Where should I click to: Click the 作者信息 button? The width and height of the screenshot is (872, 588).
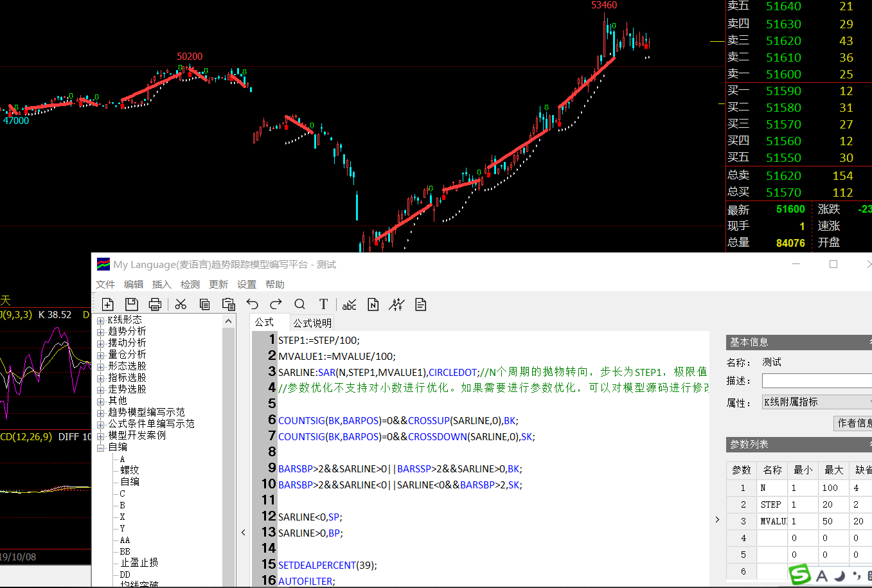pyautogui.click(x=854, y=423)
